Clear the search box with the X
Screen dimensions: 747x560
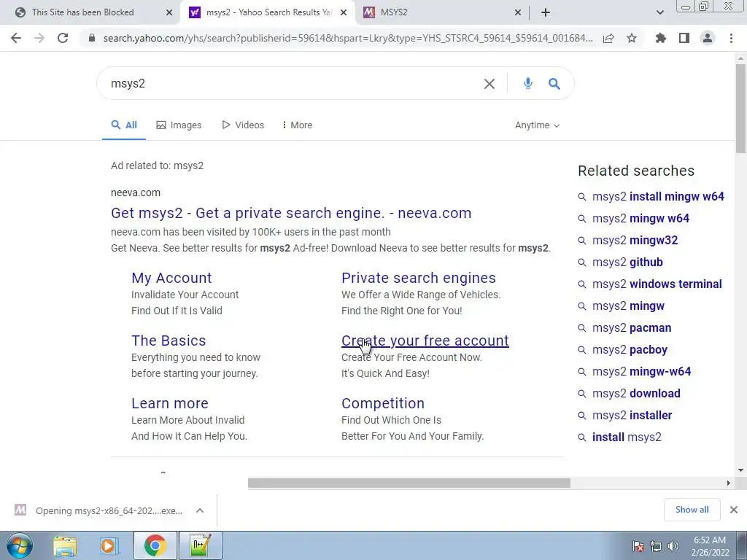(x=489, y=84)
